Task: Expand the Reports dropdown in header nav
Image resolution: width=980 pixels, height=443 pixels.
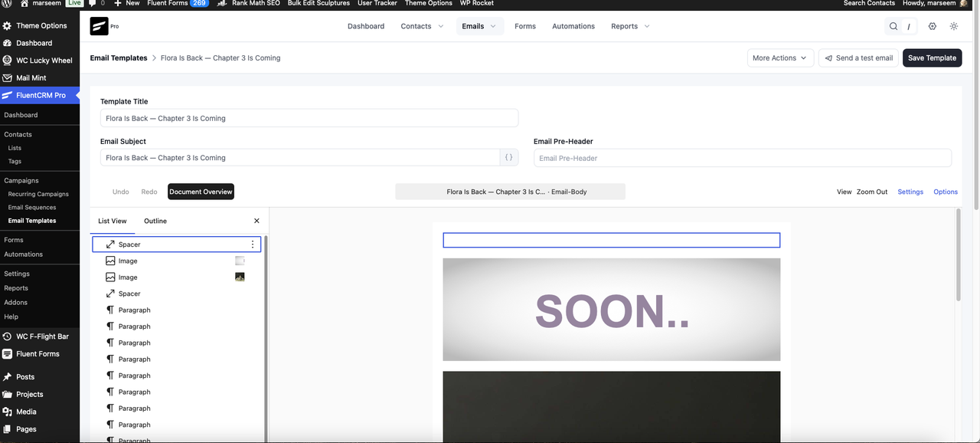Action: pos(630,26)
